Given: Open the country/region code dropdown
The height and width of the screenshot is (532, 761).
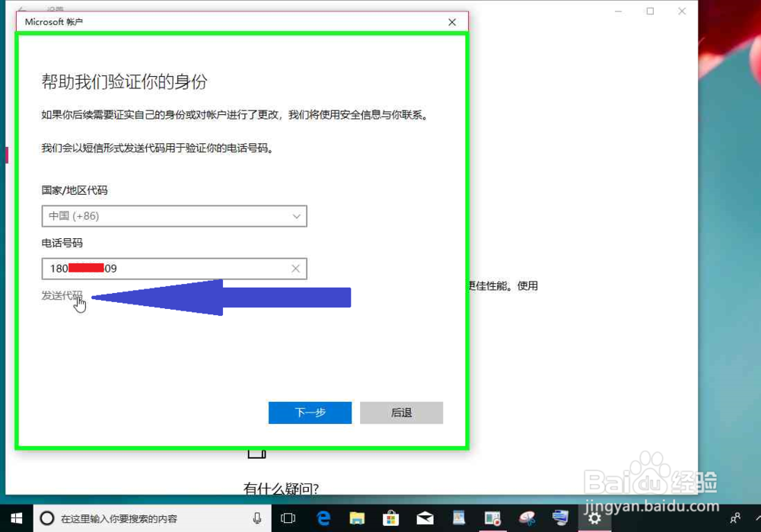Looking at the screenshot, I should 174,216.
